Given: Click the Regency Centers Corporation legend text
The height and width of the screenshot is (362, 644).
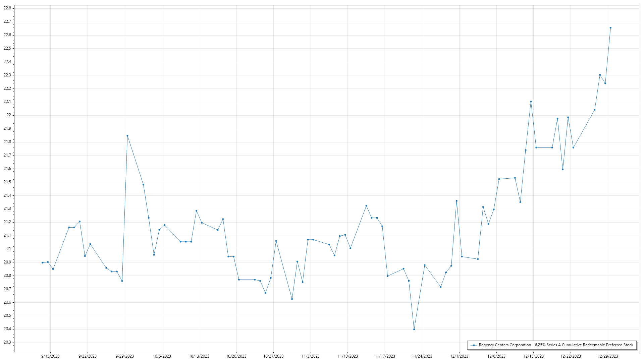Looking at the screenshot, I should pos(556,345).
